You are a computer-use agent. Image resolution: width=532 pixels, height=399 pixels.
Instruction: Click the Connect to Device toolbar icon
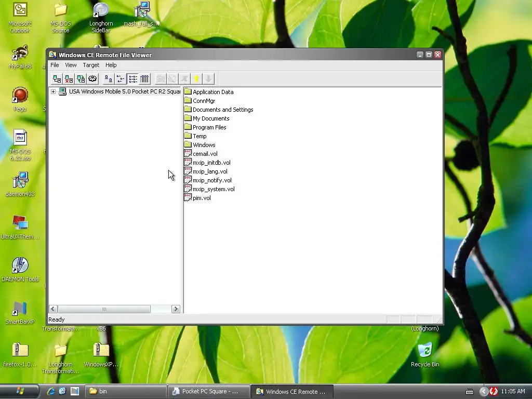pos(57,79)
